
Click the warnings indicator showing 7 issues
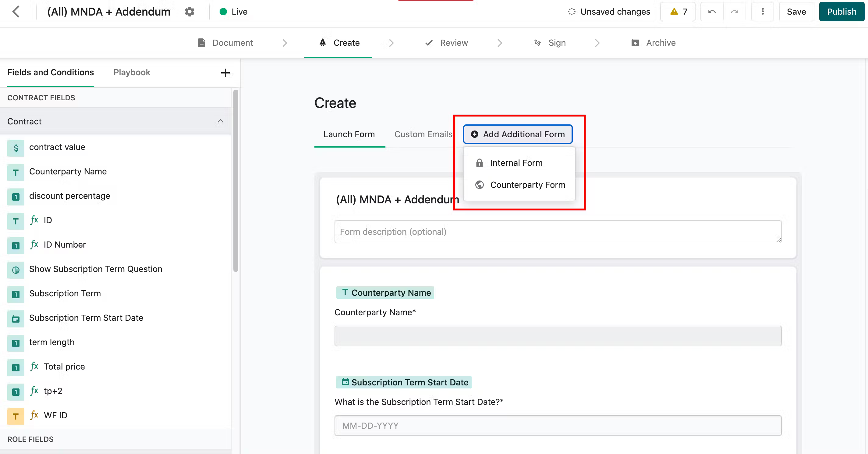(x=677, y=11)
